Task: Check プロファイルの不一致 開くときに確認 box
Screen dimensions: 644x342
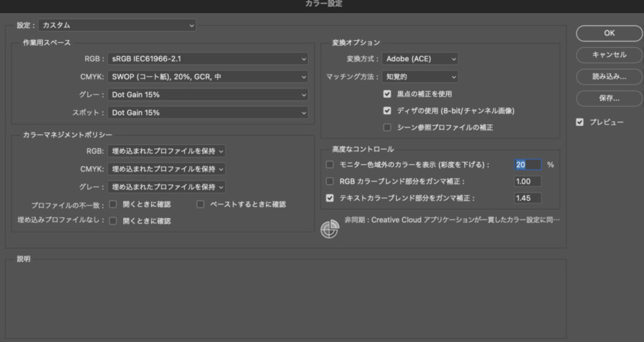Action: (113, 204)
